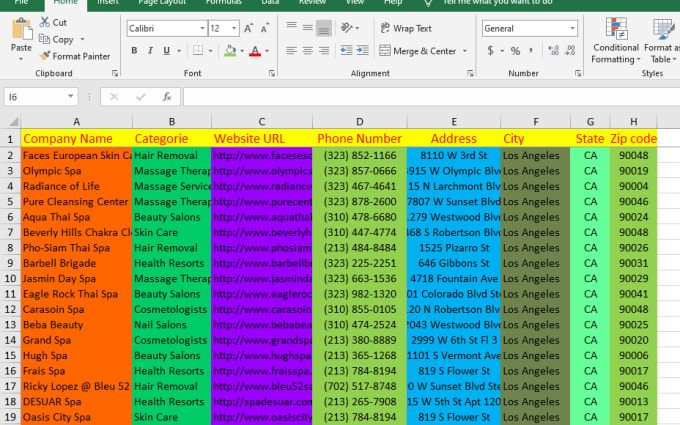Open the Calibri font name dropdown
Viewport: 680px width, 425px height.
202,29
